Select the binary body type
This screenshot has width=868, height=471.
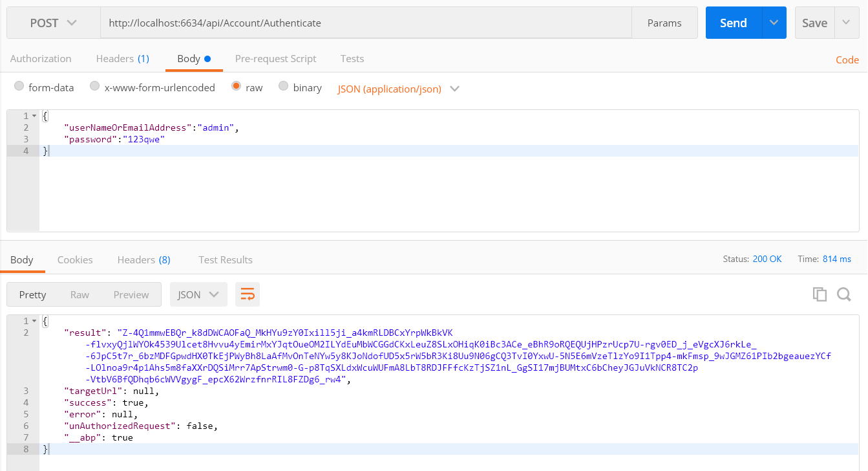pos(283,86)
